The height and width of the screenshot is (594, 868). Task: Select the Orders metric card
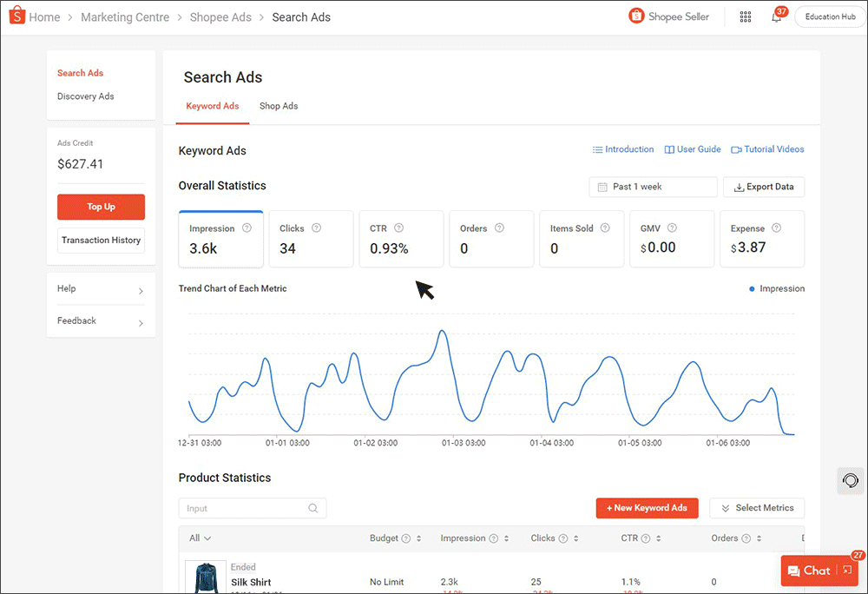[491, 239]
